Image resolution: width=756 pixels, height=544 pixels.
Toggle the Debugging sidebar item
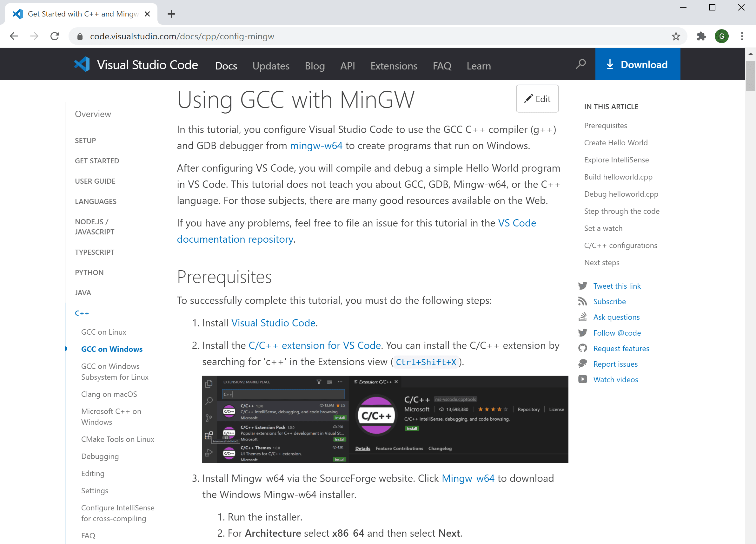[100, 456]
